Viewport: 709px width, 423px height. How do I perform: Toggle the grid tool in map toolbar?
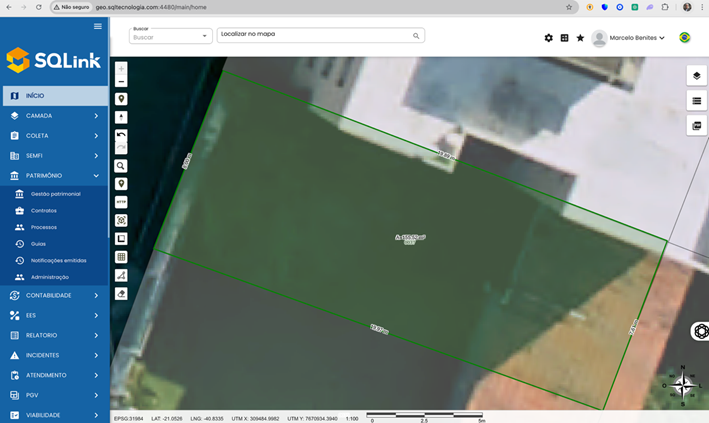coord(121,257)
